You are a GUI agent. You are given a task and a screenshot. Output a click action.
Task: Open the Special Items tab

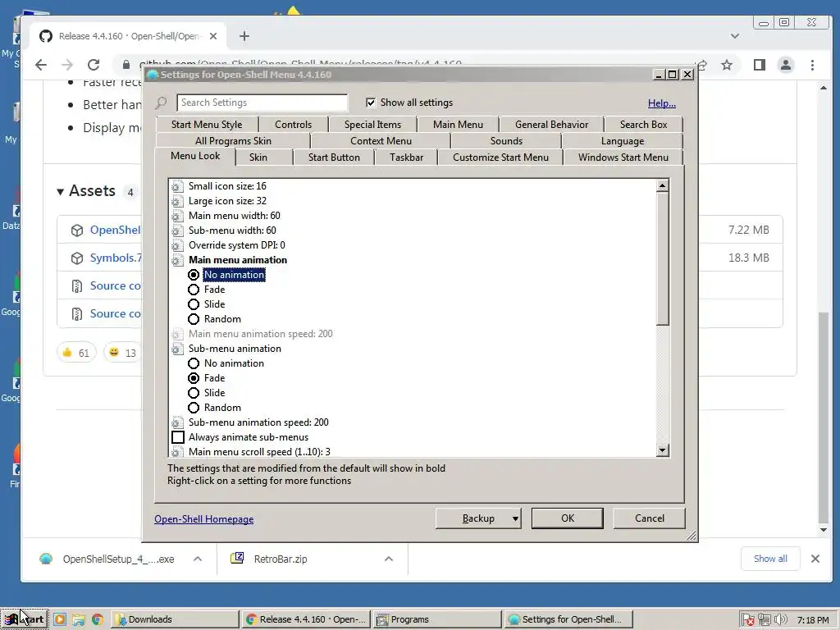coord(373,125)
